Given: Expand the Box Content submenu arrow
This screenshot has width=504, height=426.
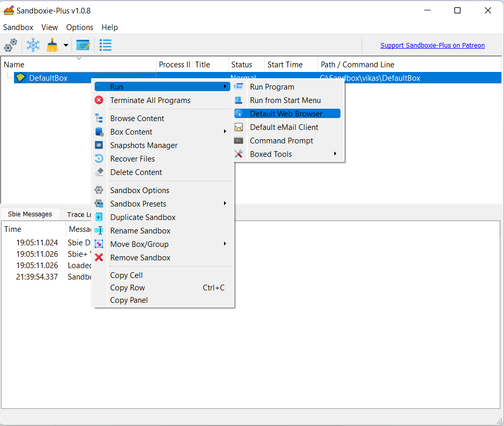Looking at the screenshot, I should coord(225,131).
